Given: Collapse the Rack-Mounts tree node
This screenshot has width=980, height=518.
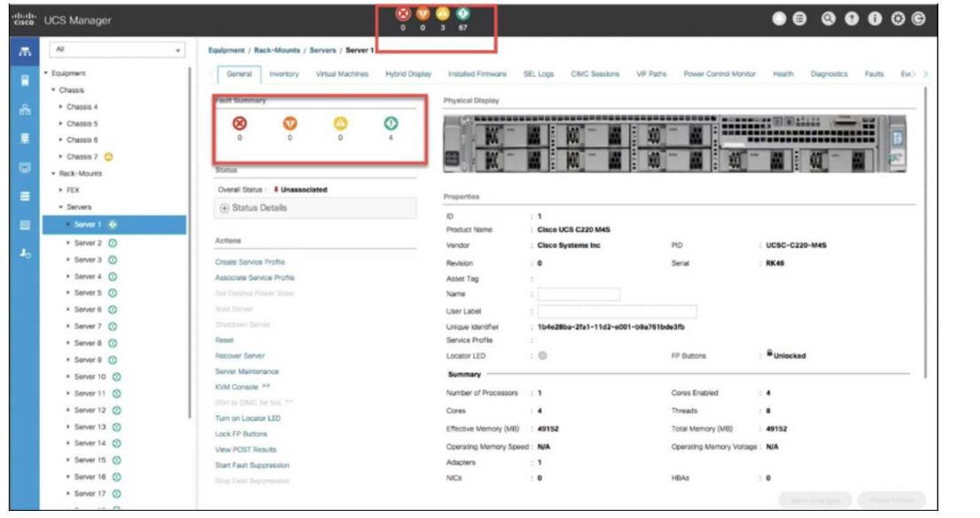Looking at the screenshot, I should [53, 174].
